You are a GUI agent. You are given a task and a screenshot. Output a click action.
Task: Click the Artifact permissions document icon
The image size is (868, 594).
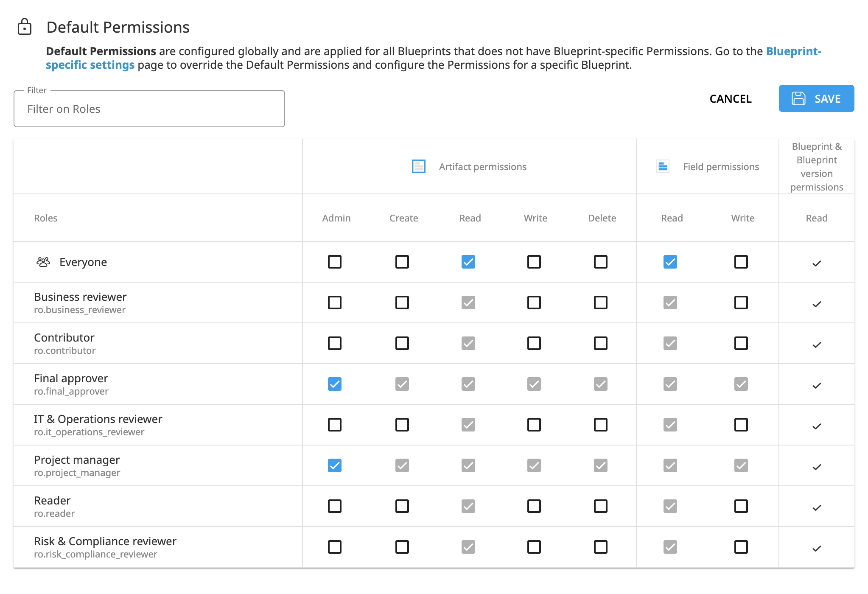pos(418,166)
